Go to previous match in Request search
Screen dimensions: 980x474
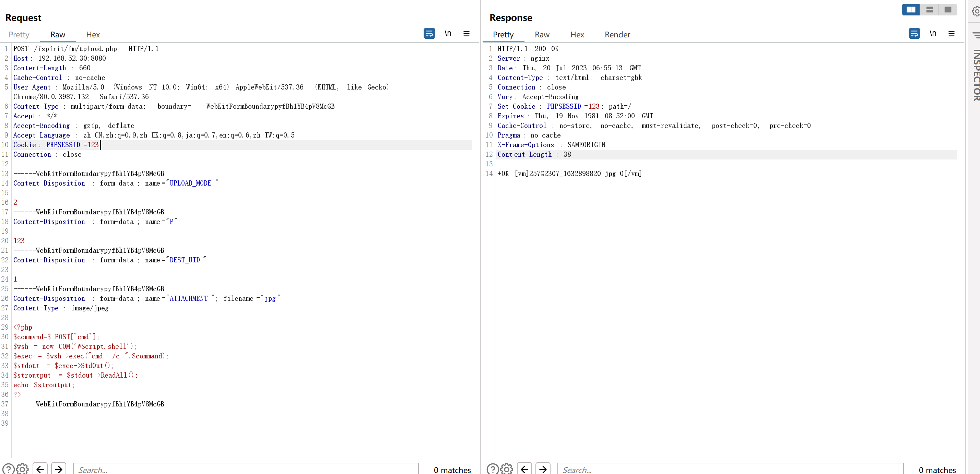(40, 469)
